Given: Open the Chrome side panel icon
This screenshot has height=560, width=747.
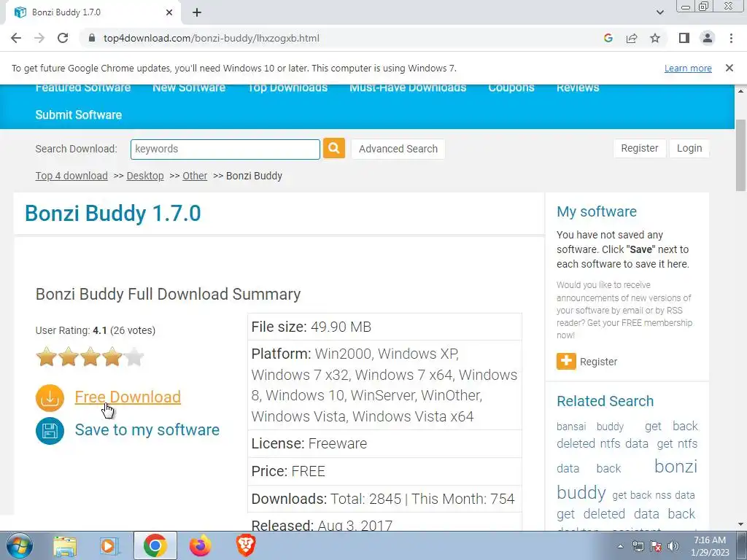Looking at the screenshot, I should coord(684,38).
